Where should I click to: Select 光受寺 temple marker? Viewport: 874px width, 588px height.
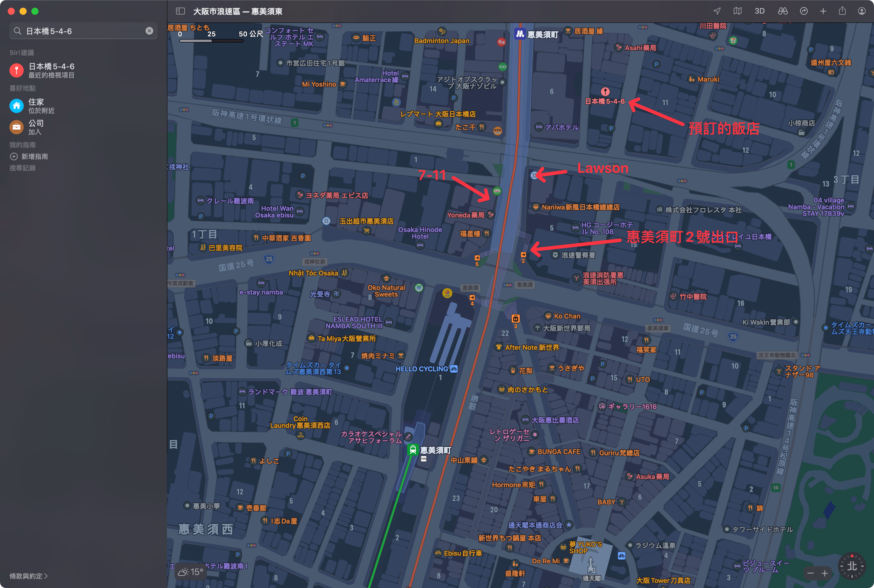(x=336, y=294)
